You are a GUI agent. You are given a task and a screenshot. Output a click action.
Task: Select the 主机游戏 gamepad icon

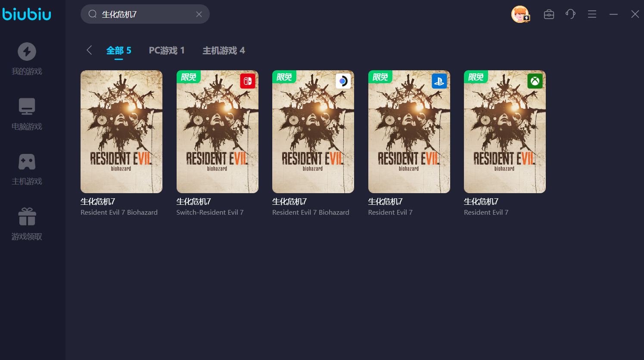point(27,162)
